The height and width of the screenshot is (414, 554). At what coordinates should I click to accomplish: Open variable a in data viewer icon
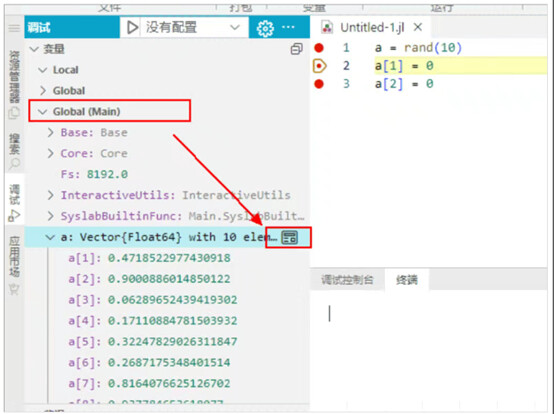click(290, 237)
